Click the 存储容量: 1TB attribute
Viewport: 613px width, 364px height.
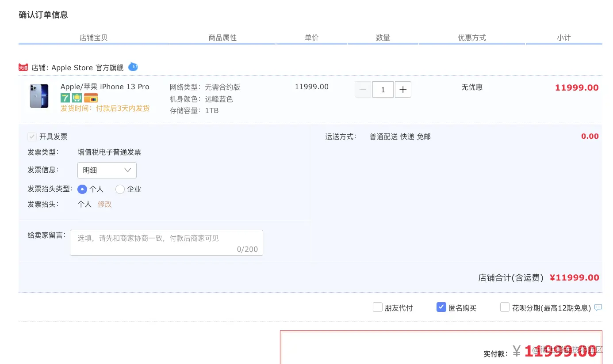194,110
